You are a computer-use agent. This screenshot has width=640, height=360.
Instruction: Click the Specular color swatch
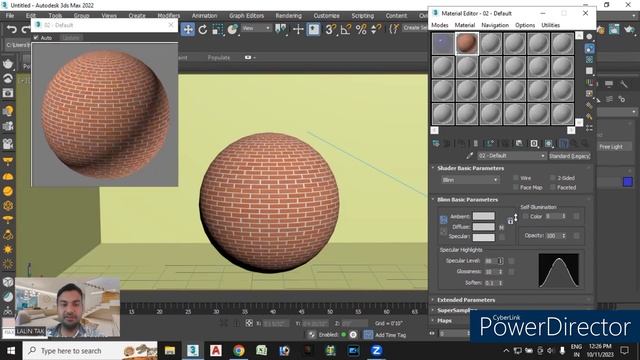[484, 237]
